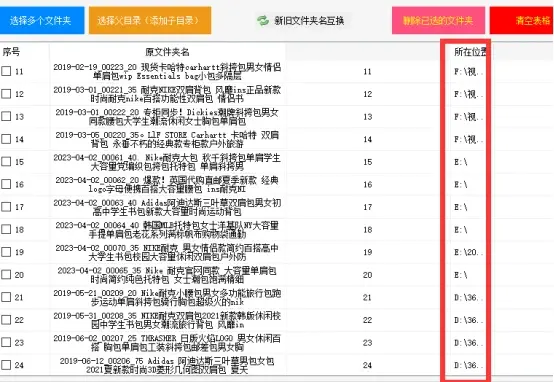Select the Carhartt folder name in row 14
Viewport: 554px width, 382px height.
point(167,139)
